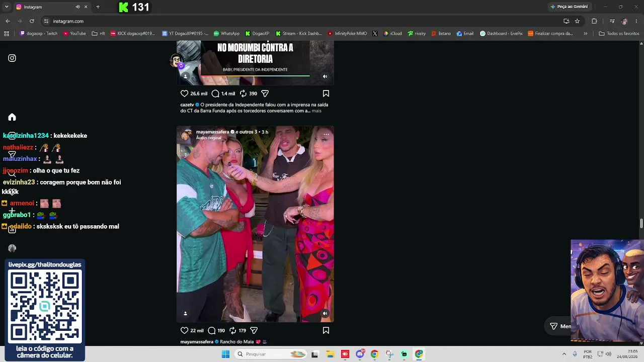The width and height of the screenshot is (644, 362).
Task: Open the mayamassafera username in the post header
Action: tap(212, 132)
